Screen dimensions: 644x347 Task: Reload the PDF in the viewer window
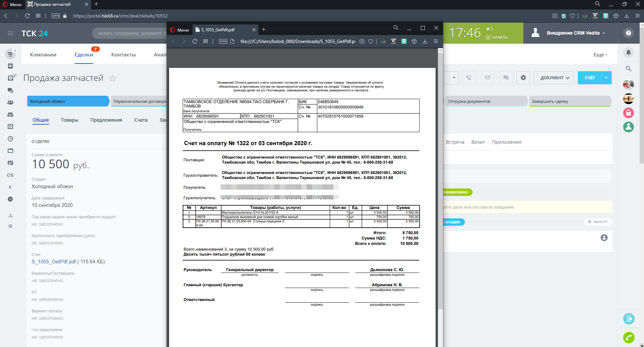click(195, 41)
